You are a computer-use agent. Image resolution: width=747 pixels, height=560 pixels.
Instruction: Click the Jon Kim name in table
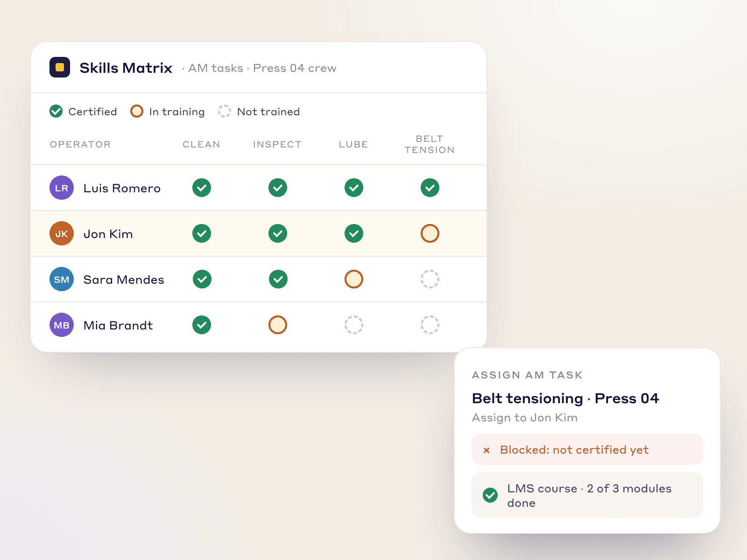pos(108,234)
